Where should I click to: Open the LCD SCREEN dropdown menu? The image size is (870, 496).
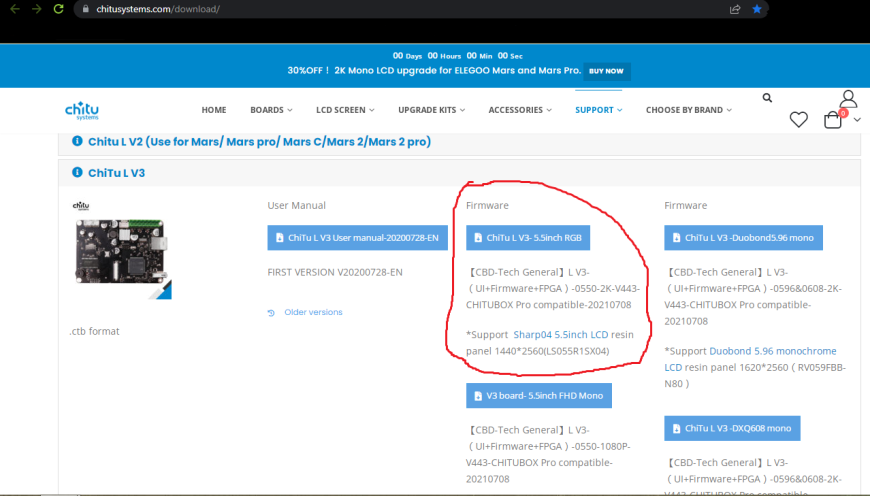pyautogui.click(x=345, y=110)
